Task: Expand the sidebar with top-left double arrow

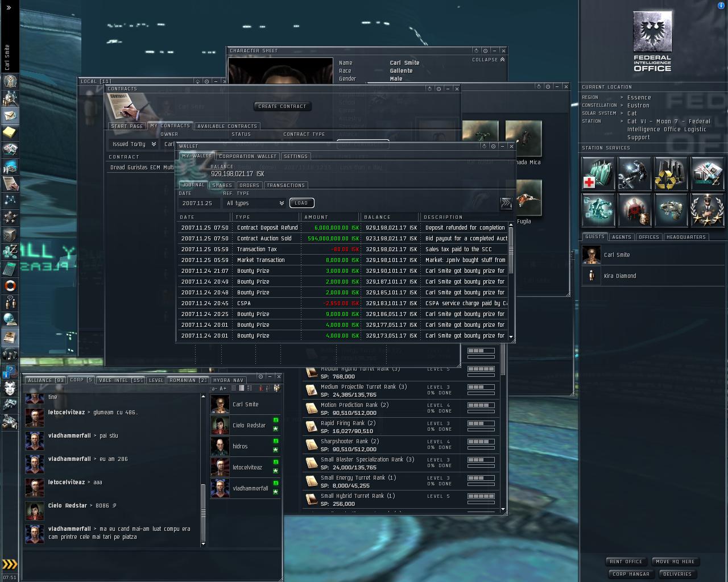Action: coord(9,7)
